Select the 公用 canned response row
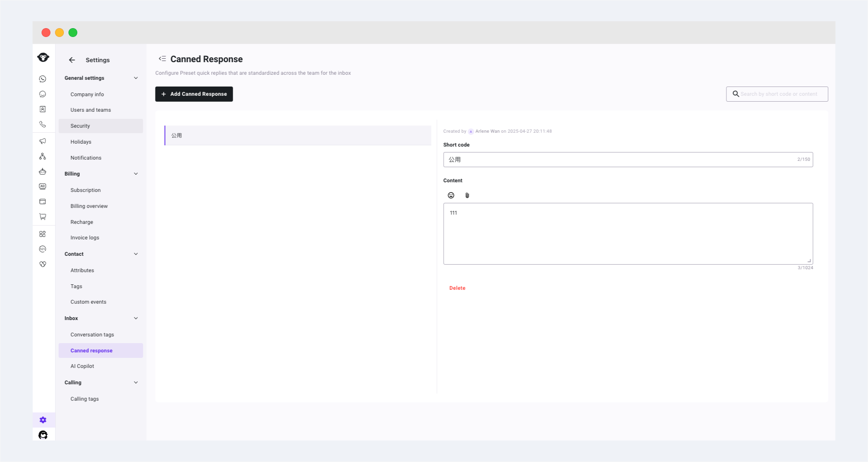This screenshot has height=462, width=868. pos(297,136)
